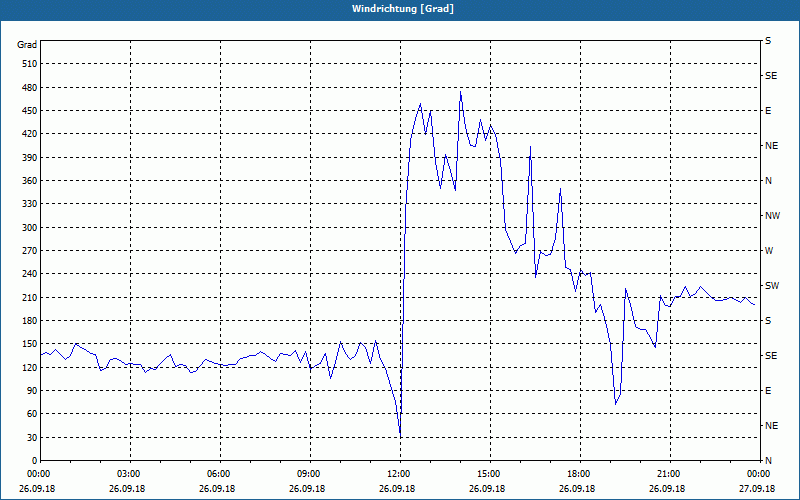Image resolution: width=800 pixels, height=500 pixels.
Task: Click the 03:00 time label
Action: (x=130, y=474)
